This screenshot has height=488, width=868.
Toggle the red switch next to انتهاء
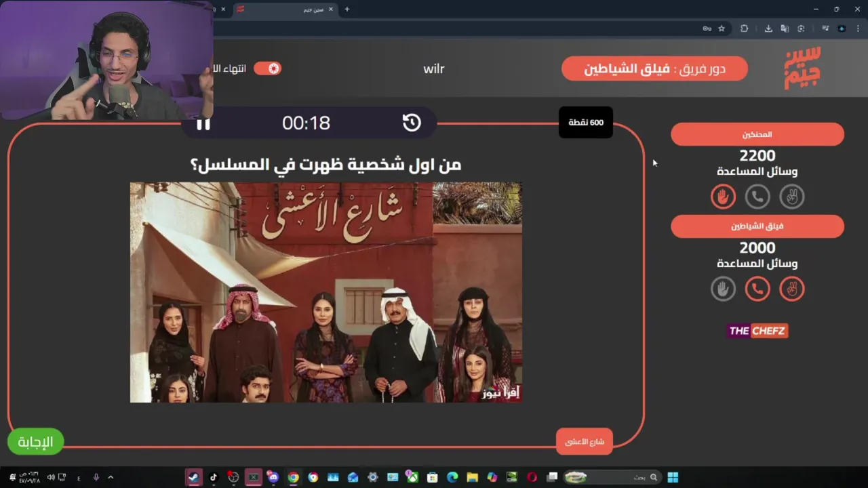click(267, 68)
